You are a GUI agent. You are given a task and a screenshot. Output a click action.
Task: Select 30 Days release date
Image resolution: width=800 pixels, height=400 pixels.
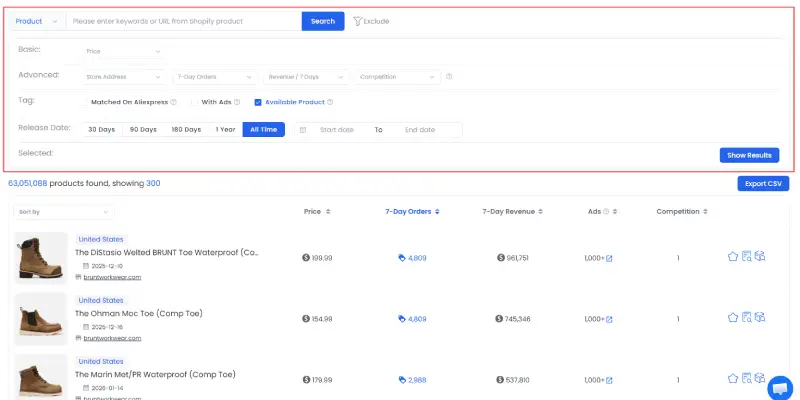102,130
